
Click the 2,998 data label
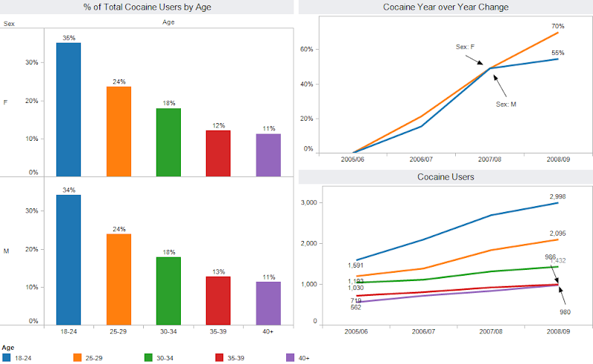pos(558,196)
